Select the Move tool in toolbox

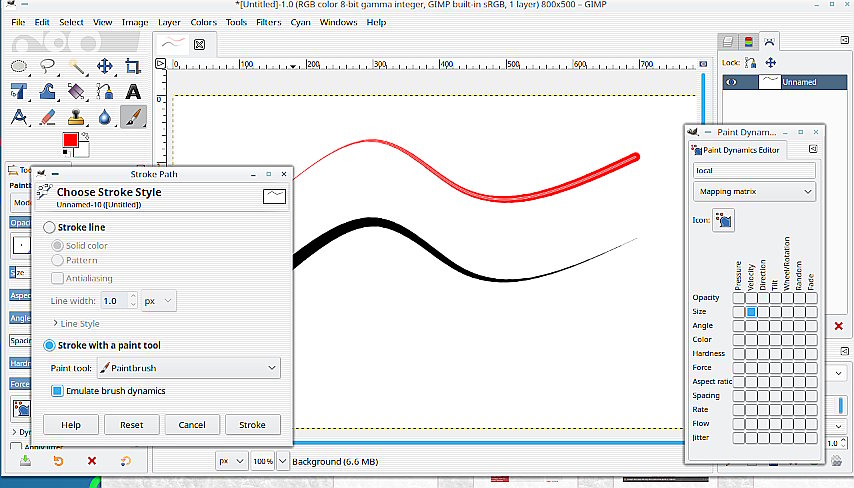coord(105,66)
